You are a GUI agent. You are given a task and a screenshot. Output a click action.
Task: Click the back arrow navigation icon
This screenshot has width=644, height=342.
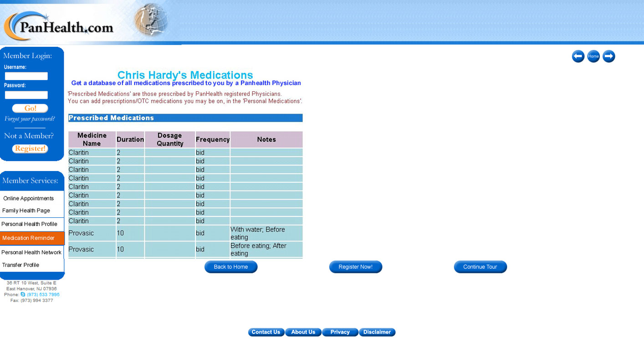tap(578, 56)
